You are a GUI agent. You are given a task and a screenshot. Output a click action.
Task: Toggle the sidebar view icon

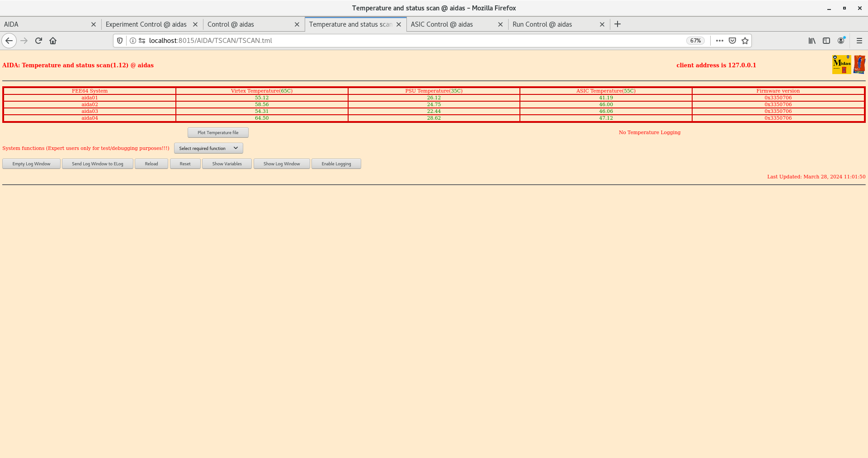(826, 41)
